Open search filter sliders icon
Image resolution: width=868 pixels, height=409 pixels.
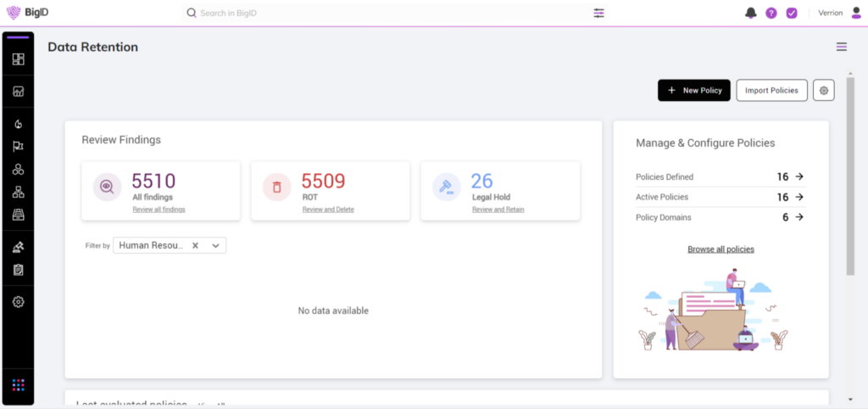click(x=599, y=13)
